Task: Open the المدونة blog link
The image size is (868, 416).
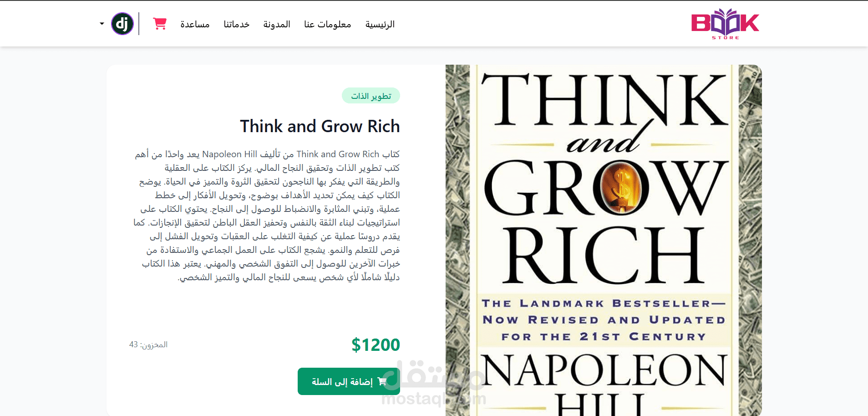Action: [x=277, y=24]
